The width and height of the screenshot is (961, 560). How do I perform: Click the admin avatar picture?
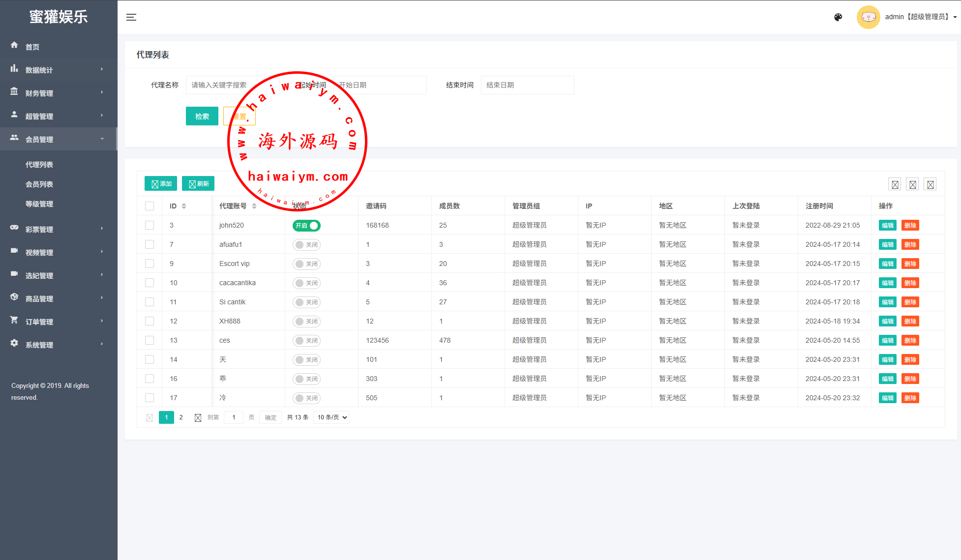pyautogui.click(x=868, y=17)
